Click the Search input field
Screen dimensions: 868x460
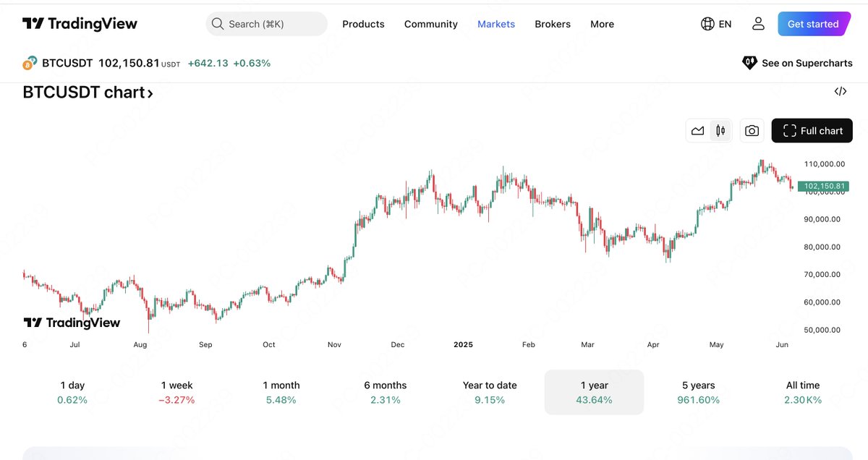[268, 23]
